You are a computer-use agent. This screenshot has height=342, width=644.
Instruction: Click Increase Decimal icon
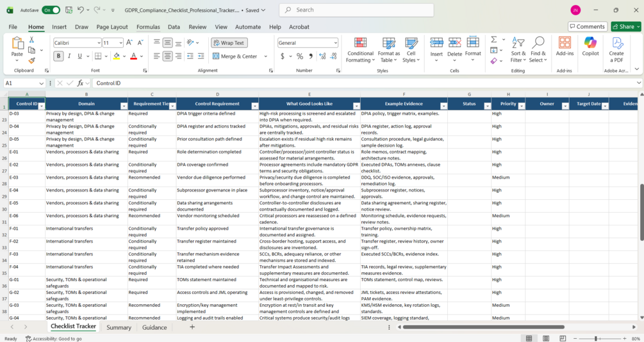coord(322,56)
